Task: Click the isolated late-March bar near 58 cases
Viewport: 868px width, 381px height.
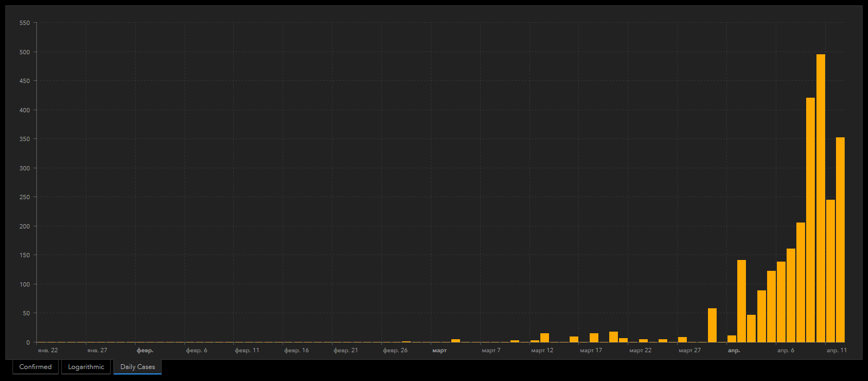Action: (712, 325)
